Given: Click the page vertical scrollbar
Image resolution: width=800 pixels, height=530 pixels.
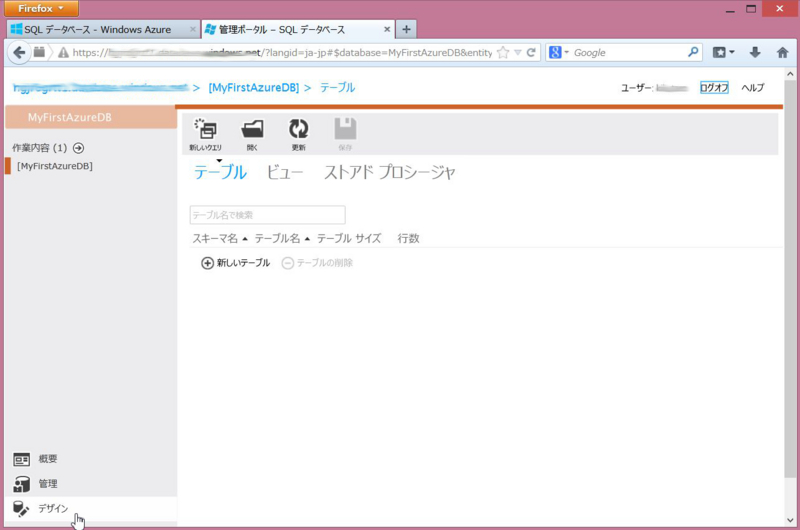Looking at the screenshot, I should [790, 279].
